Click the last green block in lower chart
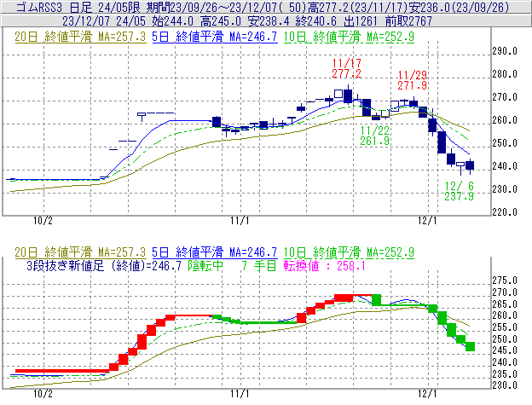The height and width of the screenshot is (405, 532). coord(471,344)
